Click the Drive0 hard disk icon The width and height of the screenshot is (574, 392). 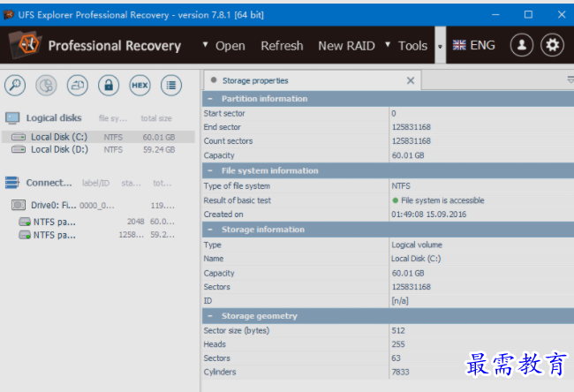click(19, 205)
